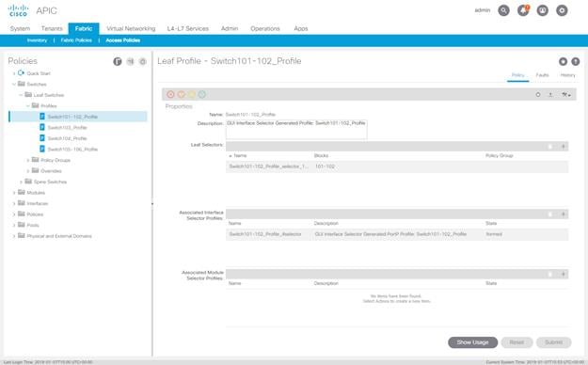Image resolution: width=588 pixels, height=365 pixels.
Task: Open the user profile icon in header
Action: point(542,10)
